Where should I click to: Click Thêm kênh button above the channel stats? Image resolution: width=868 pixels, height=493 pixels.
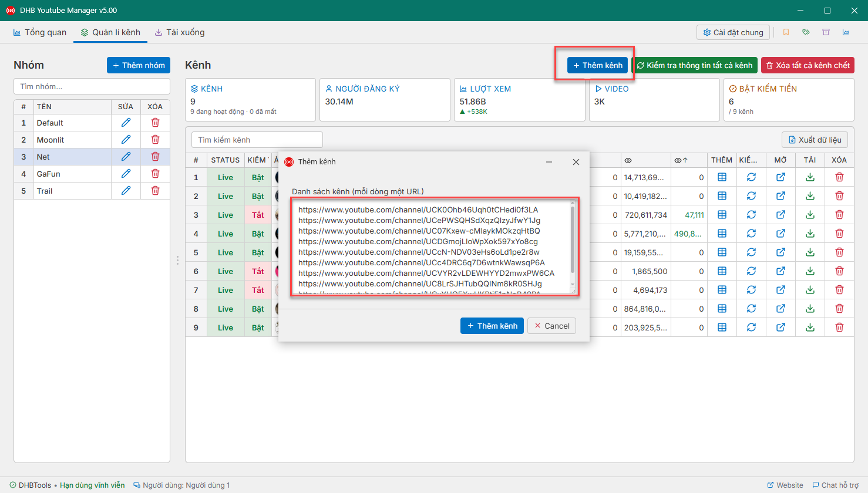598,65
